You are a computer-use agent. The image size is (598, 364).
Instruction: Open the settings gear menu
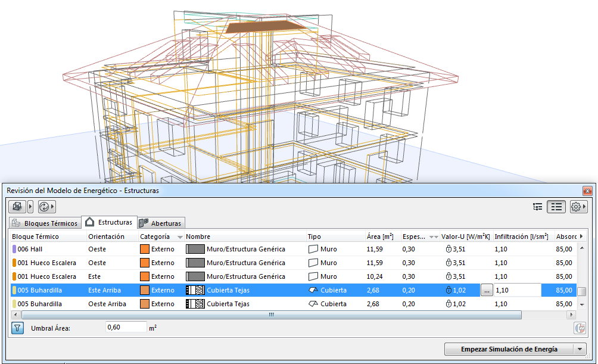[x=576, y=207]
